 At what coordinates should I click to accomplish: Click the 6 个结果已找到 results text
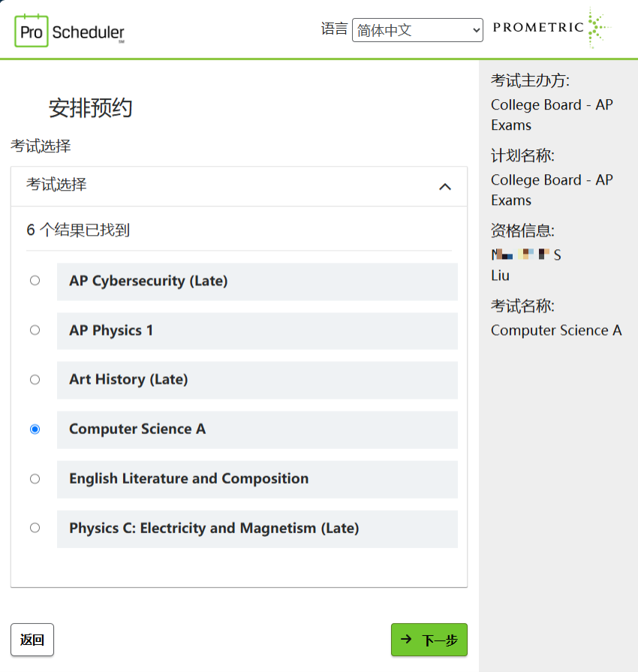78,231
